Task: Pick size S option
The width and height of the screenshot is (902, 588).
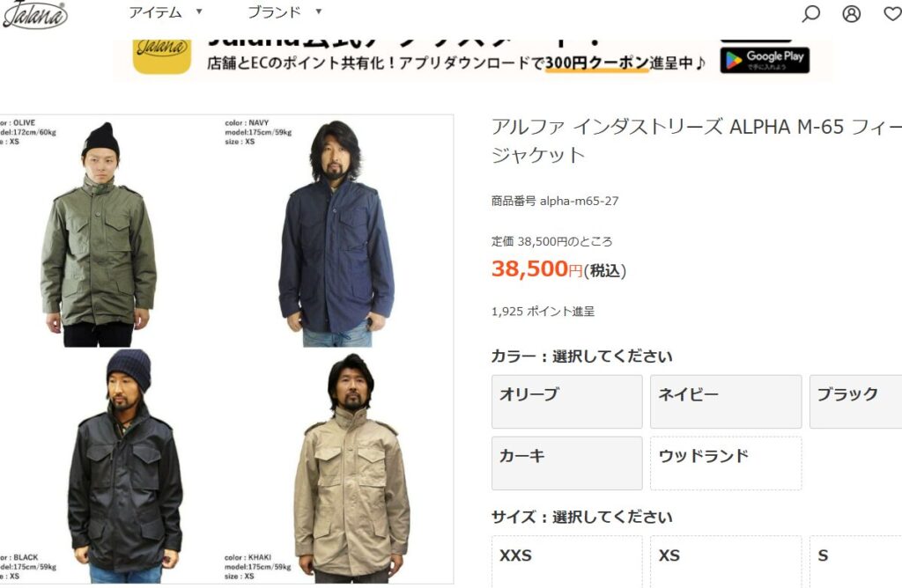Action: tap(856, 562)
